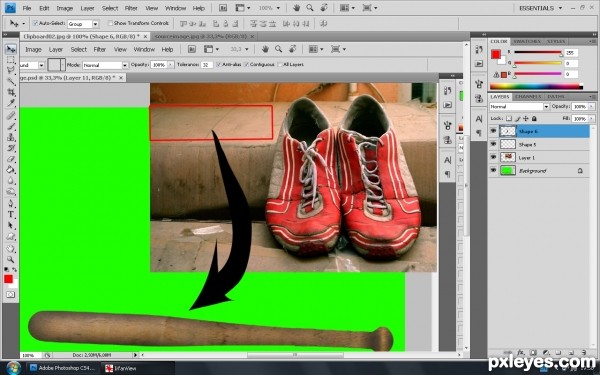This screenshot has width=600, height=375.
Task: Click the R channel slider in Color panel
Action: coord(538,52)
